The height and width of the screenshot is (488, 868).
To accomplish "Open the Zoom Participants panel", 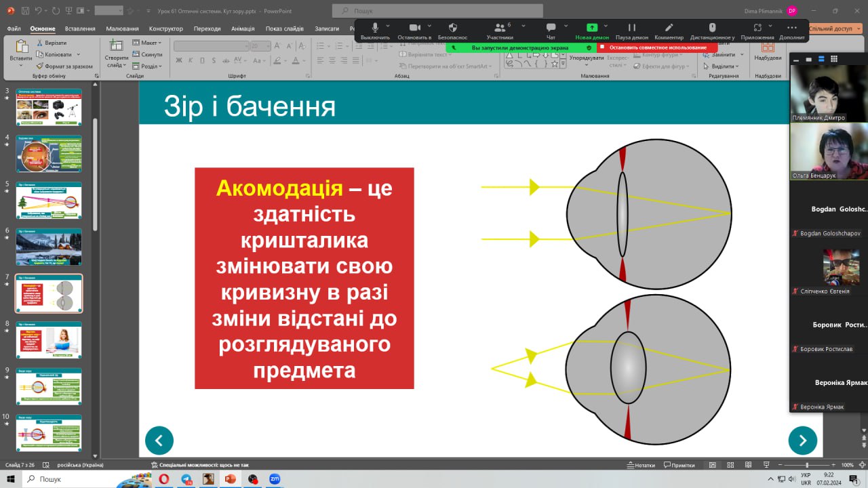I will 500,28.
